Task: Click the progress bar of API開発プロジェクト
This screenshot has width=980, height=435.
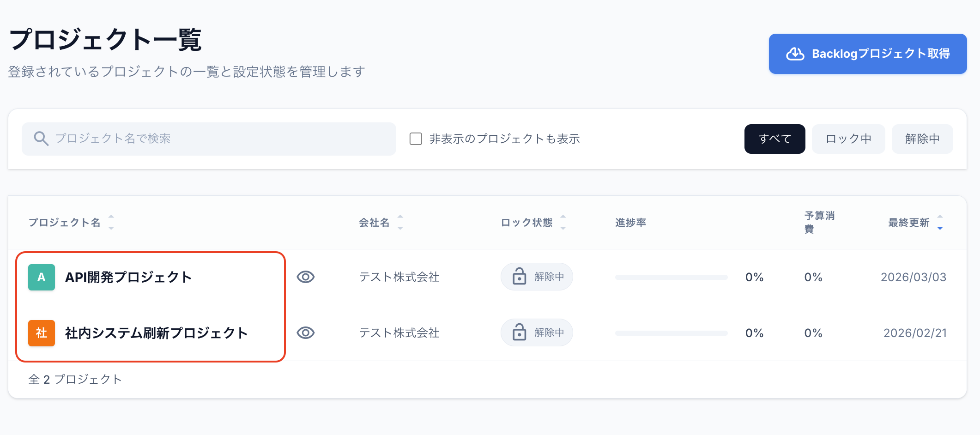Action: pyautogui.click(x=671, y=277)
